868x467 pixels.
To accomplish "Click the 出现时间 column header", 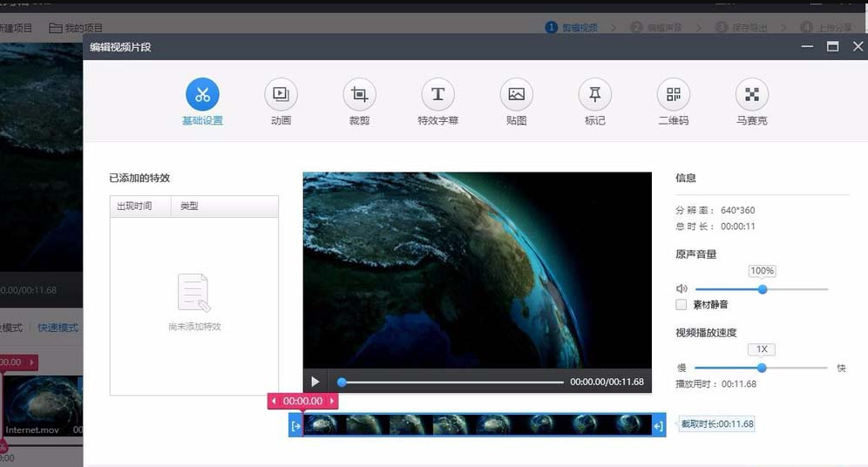I will click(x=134, y=206).
